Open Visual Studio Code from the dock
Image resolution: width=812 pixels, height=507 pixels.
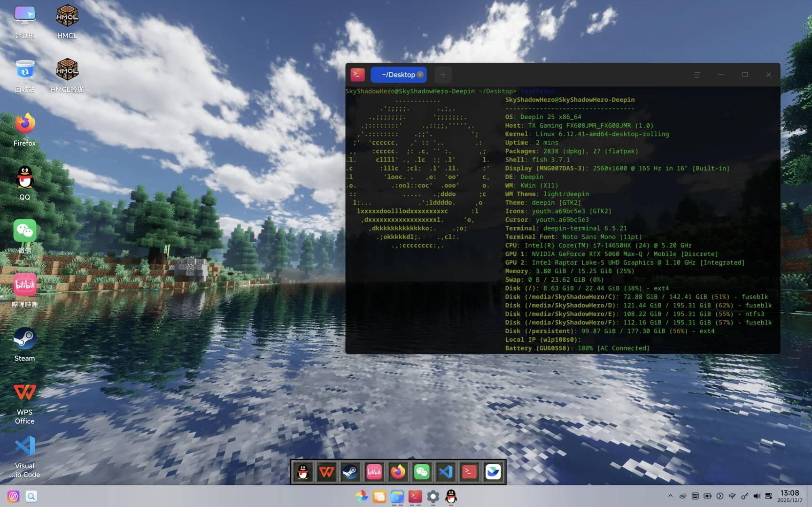[x=445, y=472]
